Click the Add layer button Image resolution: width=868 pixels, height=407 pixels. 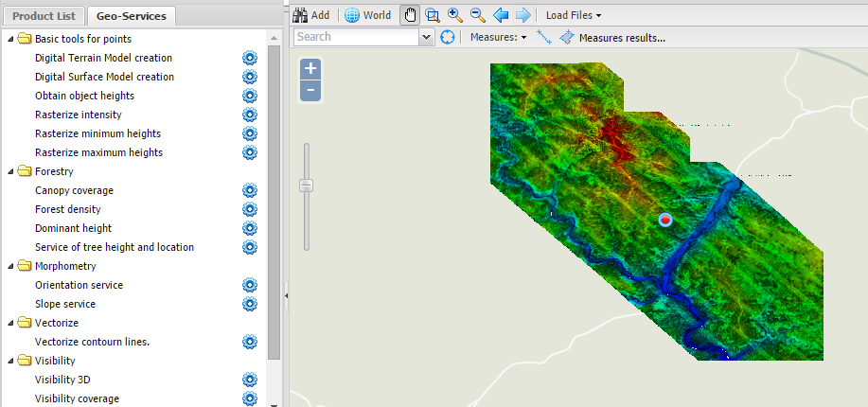[311, 15]
